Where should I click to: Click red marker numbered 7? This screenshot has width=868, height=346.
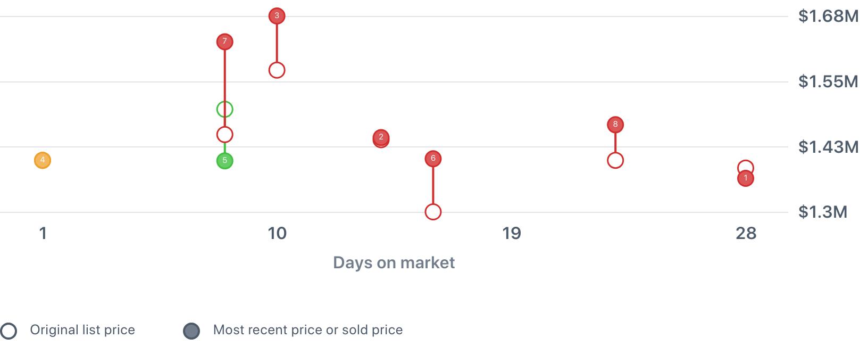tap(224, 42)
